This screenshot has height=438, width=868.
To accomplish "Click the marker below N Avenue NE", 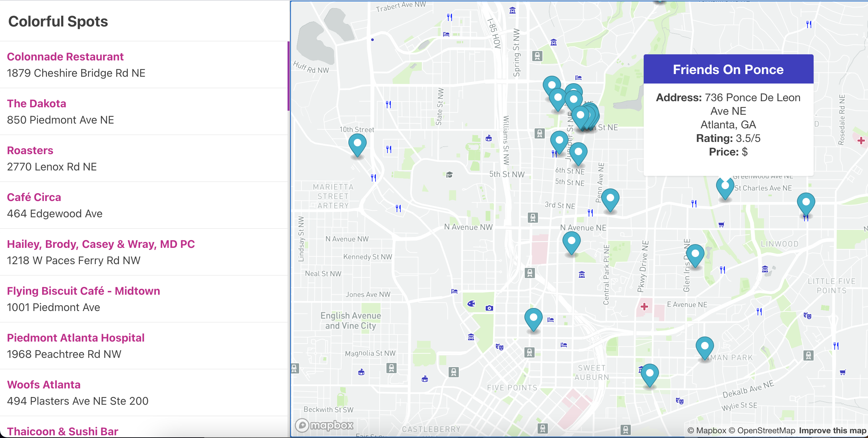I will (x=572, y=243).
